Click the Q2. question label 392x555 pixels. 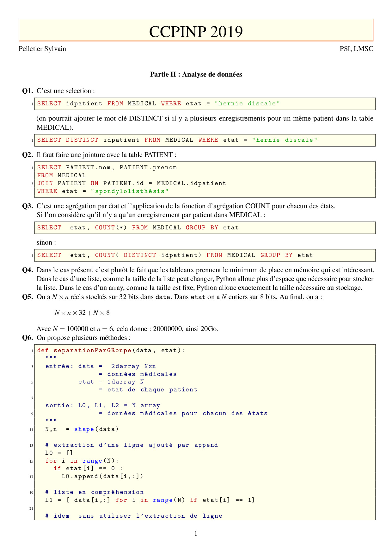click(x=28, y=155)
